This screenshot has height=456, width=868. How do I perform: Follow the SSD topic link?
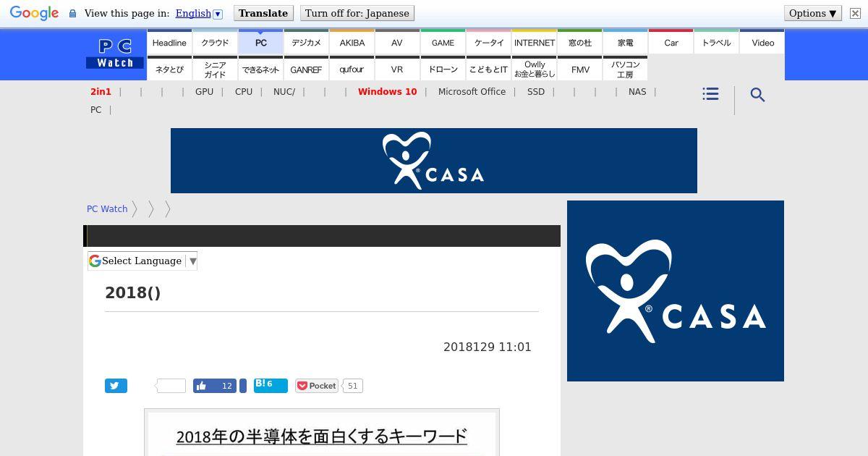pos(536,92)
